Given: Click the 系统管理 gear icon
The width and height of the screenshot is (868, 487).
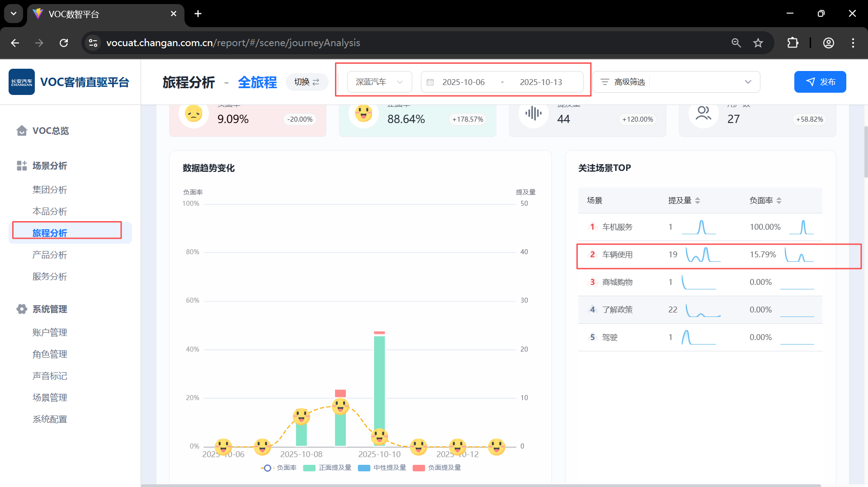Looking at the screenshot, I should [x=21, y=309].
